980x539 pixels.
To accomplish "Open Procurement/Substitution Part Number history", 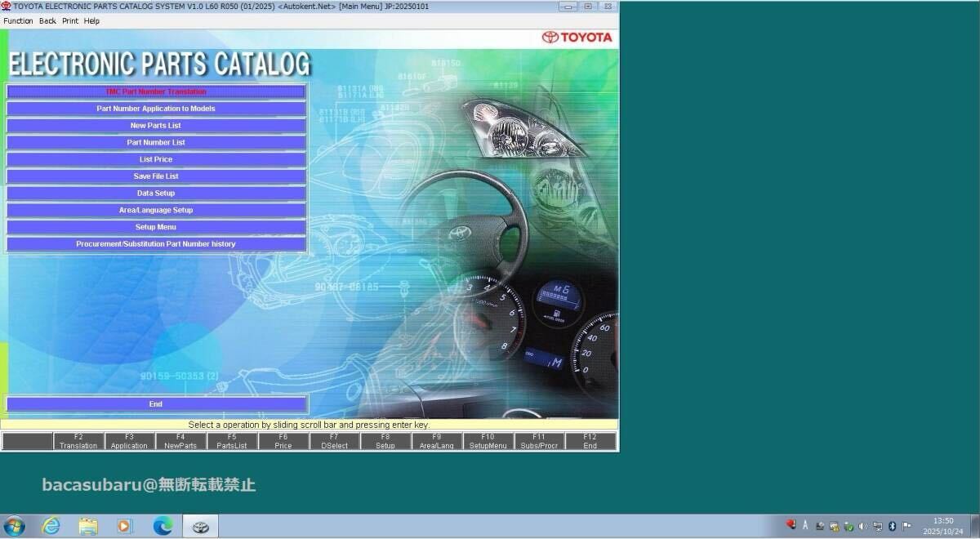I will [155, 243].
